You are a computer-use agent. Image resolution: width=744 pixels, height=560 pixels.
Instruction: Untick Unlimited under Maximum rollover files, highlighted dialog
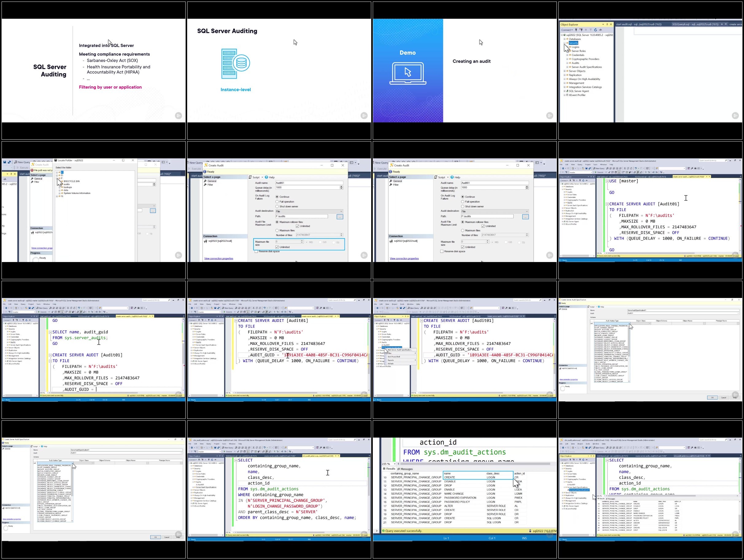coord(297,226)
